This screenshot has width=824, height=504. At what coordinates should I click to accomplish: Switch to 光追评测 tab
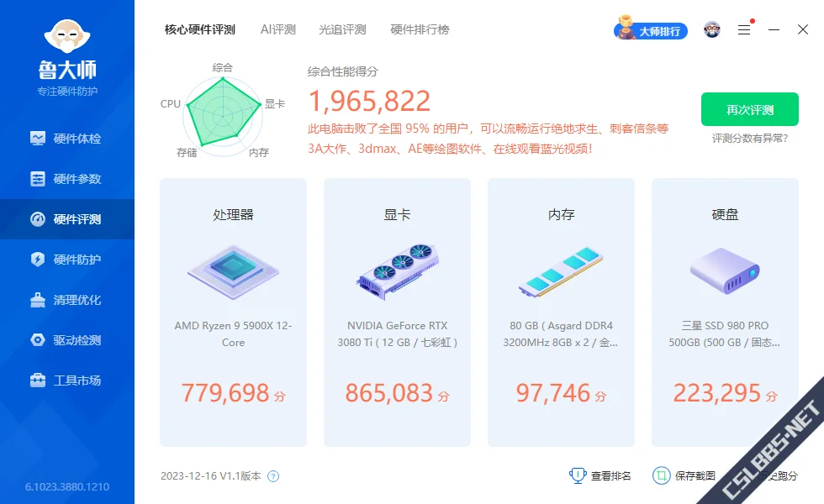tap(342, 29)
